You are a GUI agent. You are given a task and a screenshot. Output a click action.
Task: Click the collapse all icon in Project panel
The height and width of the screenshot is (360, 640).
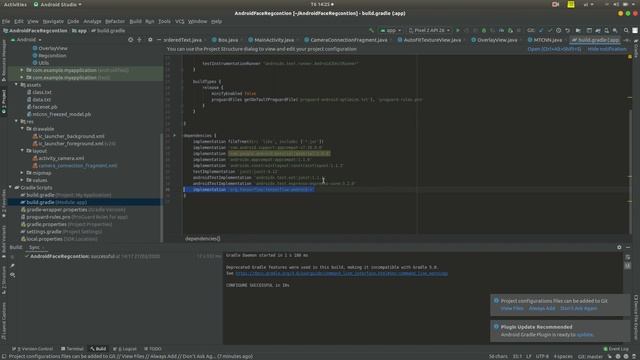(140, 40)
